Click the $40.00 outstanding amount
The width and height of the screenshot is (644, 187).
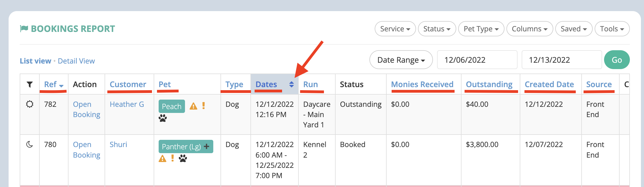point(477,104)
